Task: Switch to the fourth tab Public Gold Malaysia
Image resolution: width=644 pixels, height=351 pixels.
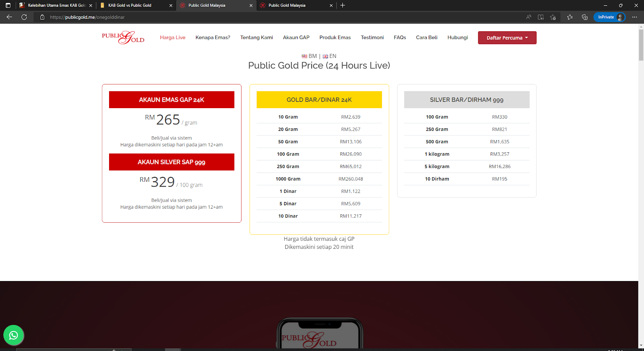Action: tap(297, 5)
